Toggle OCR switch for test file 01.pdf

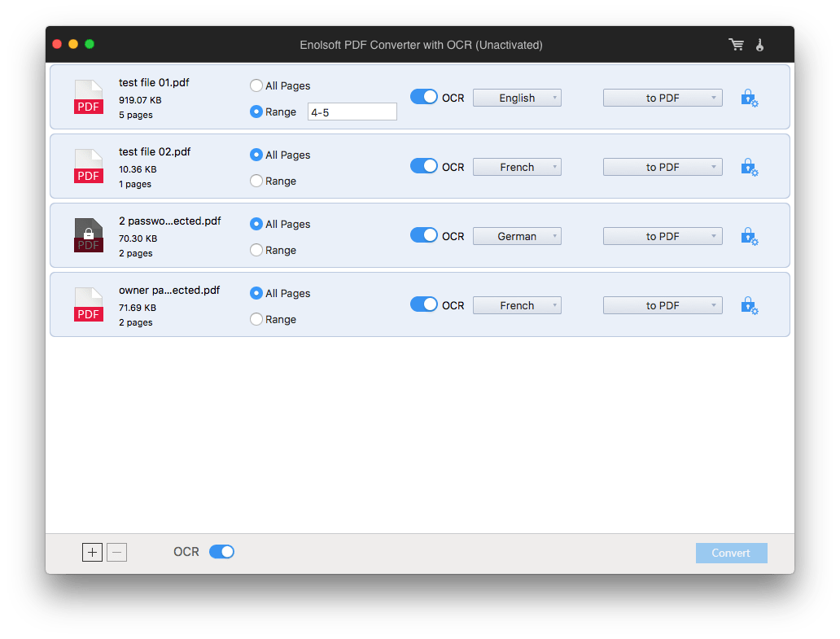click(x=424, y=97)
